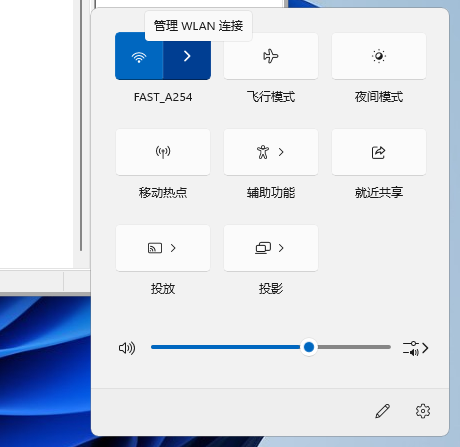Click the 辅助功能 label text
The height and width of the screenshot is (447, 460).
[271, 193]
